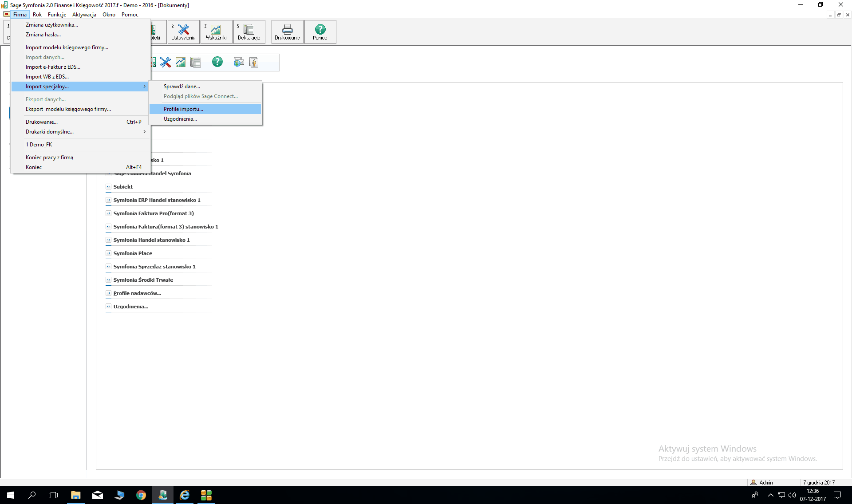
Task: Click volume speaker tray icon
Action: pyautogui.click(x=792, y=495)
